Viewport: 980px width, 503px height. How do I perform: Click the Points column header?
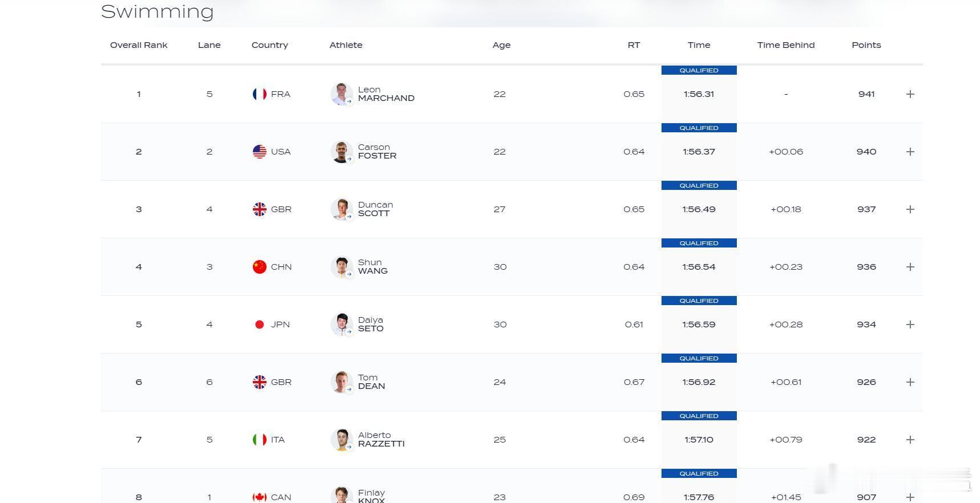click(x=866, y=45)
